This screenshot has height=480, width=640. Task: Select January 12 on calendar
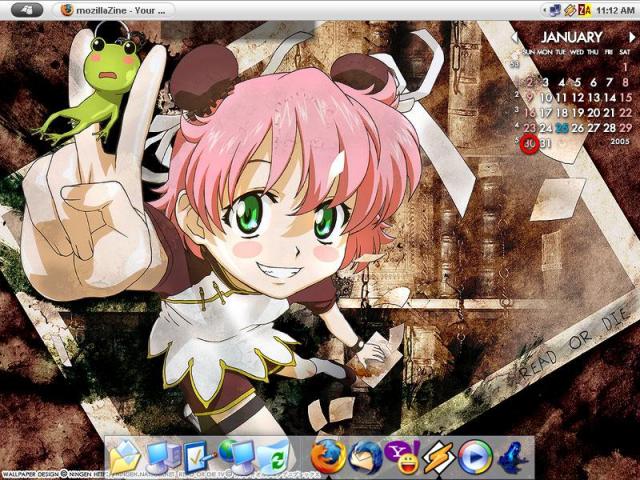pos(578,98)
